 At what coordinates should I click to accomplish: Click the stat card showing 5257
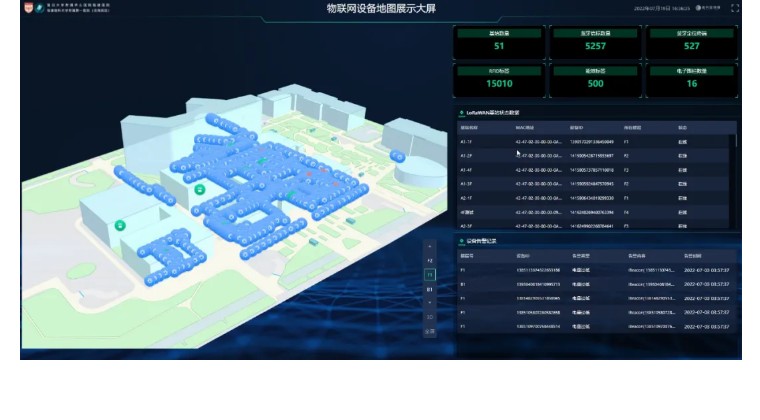coord(596,40)
